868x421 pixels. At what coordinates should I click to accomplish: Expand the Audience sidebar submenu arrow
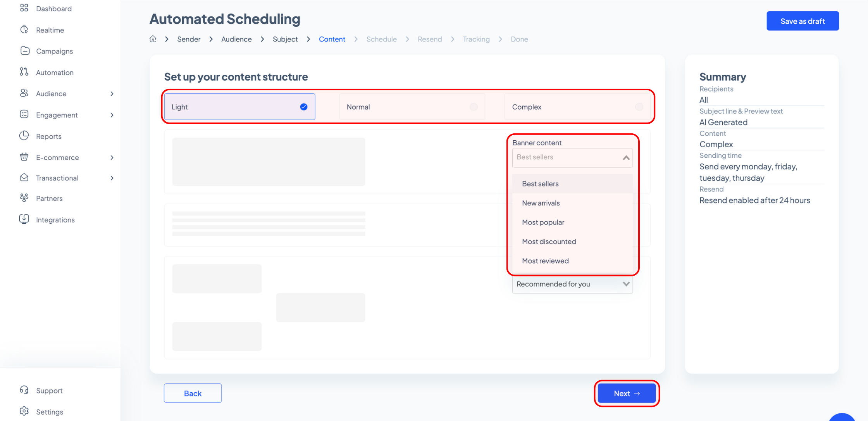click(x=112, y=94)
